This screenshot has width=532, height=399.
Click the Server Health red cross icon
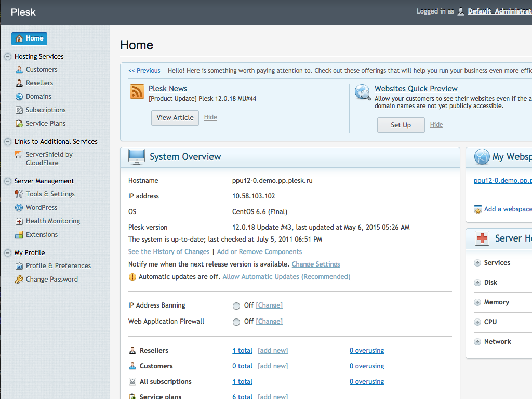tap(482, 238)
